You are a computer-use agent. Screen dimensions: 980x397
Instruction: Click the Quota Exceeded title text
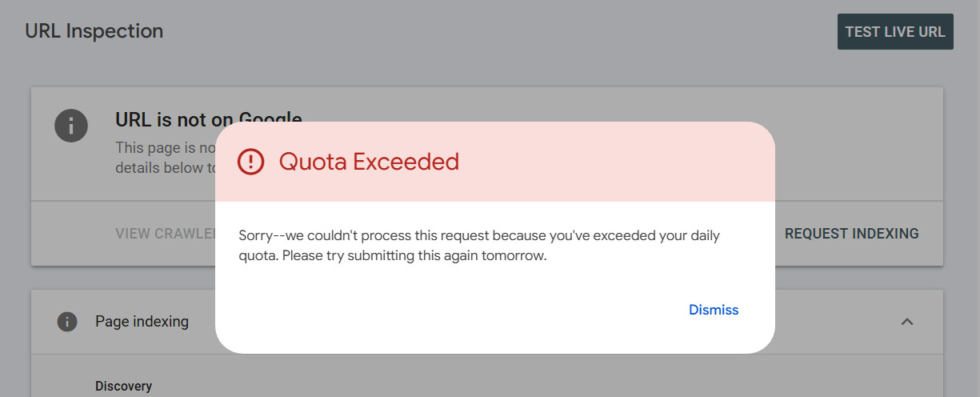(x=369, y=162)
